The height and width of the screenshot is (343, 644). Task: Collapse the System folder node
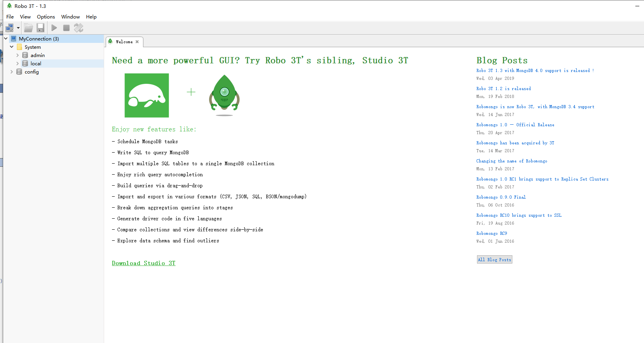click(x=12, y=47)
